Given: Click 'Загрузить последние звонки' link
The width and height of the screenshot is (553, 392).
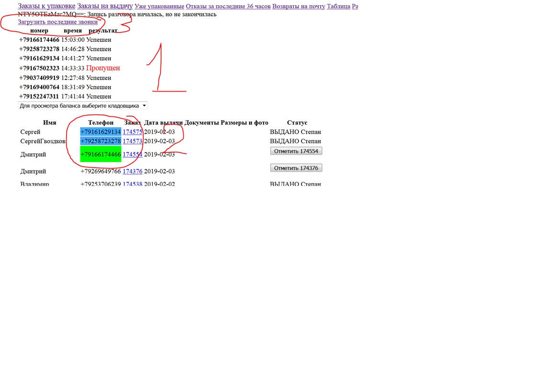Looking at the screenshot, I should coord(58,22).
